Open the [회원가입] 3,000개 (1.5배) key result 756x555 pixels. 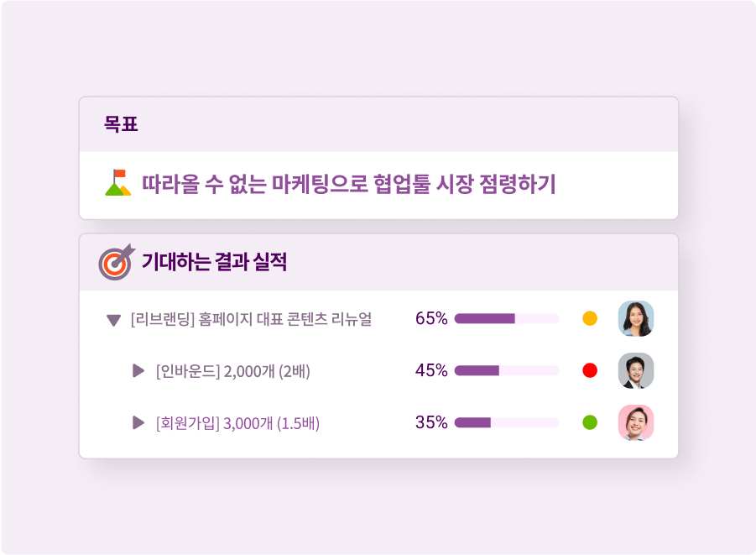point(237,422)
